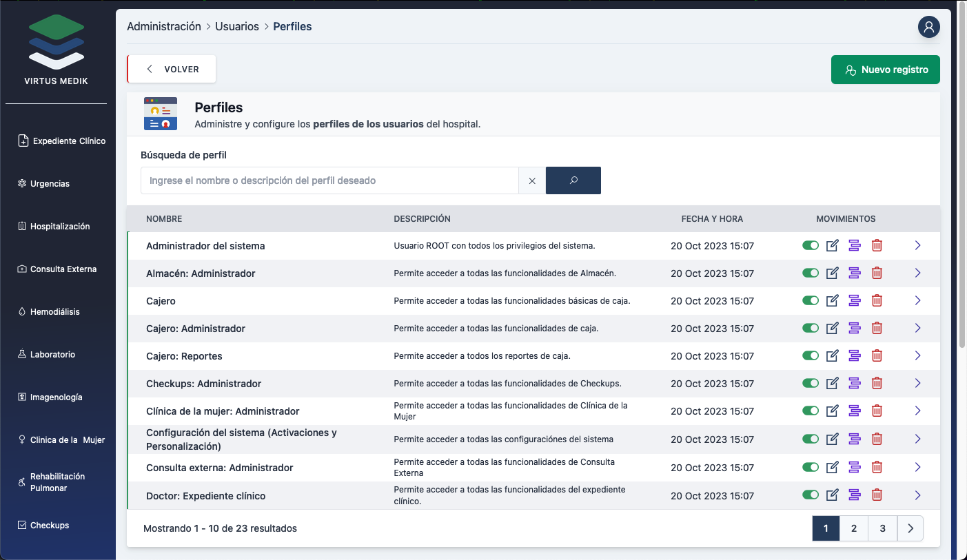Go to next page of results
This screenshot has width=967, height=560.
[x=910, y=528]
